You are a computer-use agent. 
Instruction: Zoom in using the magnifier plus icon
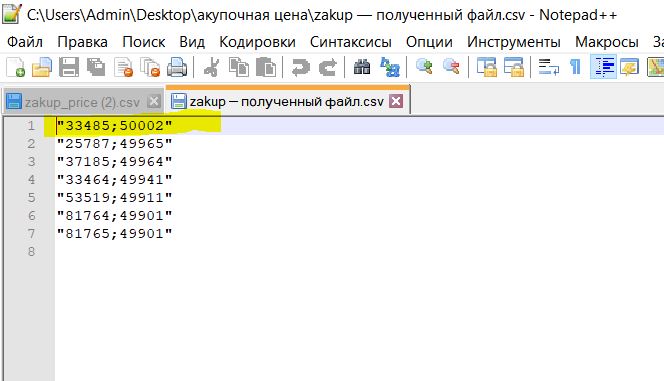click(424, 67)
